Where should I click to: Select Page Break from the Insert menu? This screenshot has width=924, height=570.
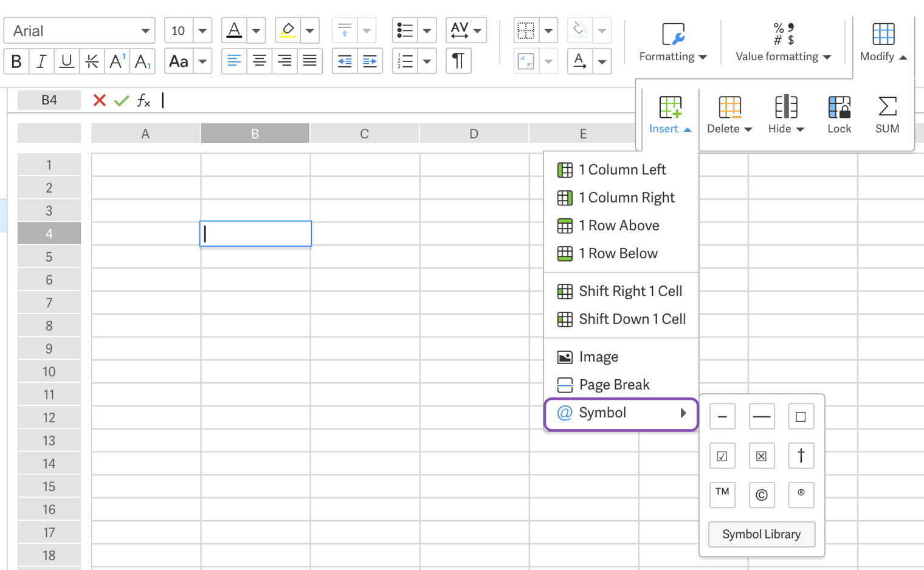621,385
